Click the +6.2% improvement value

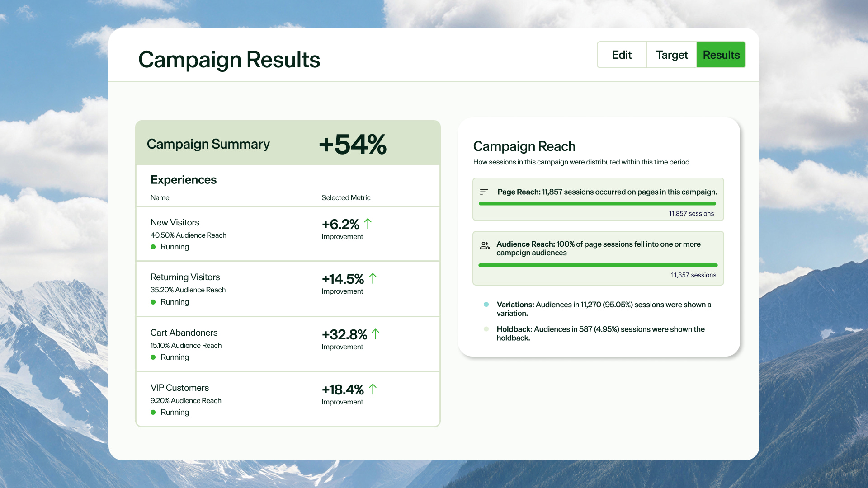(x=340, y=224)
